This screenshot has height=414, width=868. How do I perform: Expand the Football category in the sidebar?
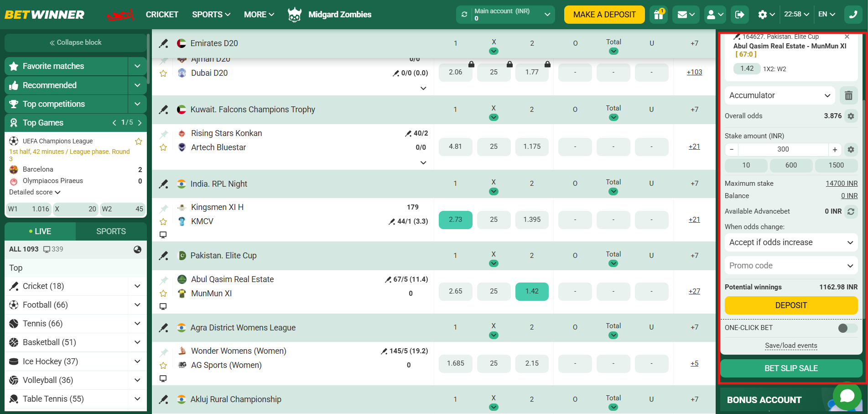(x=137, y=304)
